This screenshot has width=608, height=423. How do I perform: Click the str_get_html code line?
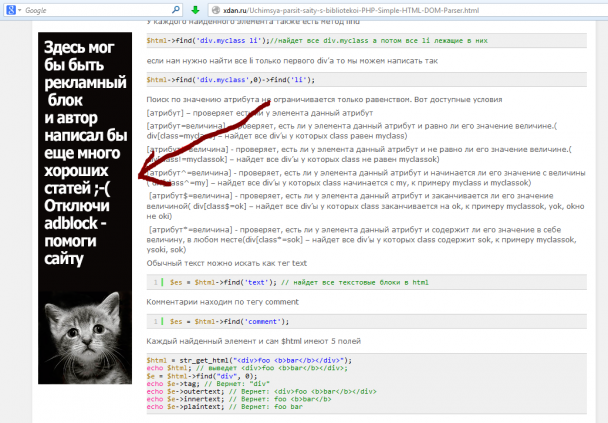click(x=249, y=360)
